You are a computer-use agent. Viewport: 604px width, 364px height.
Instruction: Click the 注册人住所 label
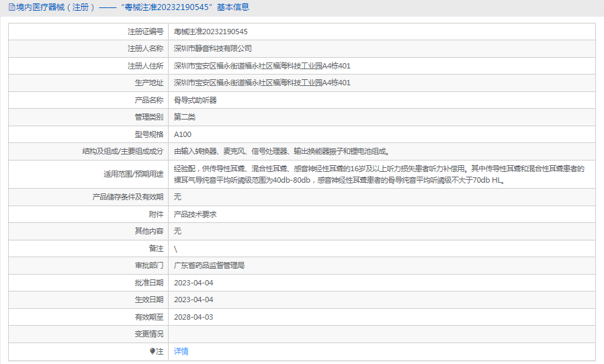(x=146, y=66)
